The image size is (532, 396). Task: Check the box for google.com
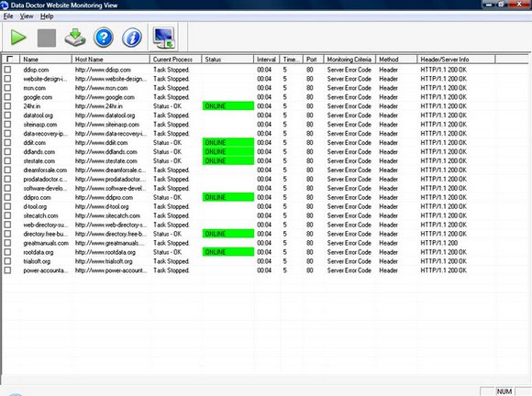point(7,97)
